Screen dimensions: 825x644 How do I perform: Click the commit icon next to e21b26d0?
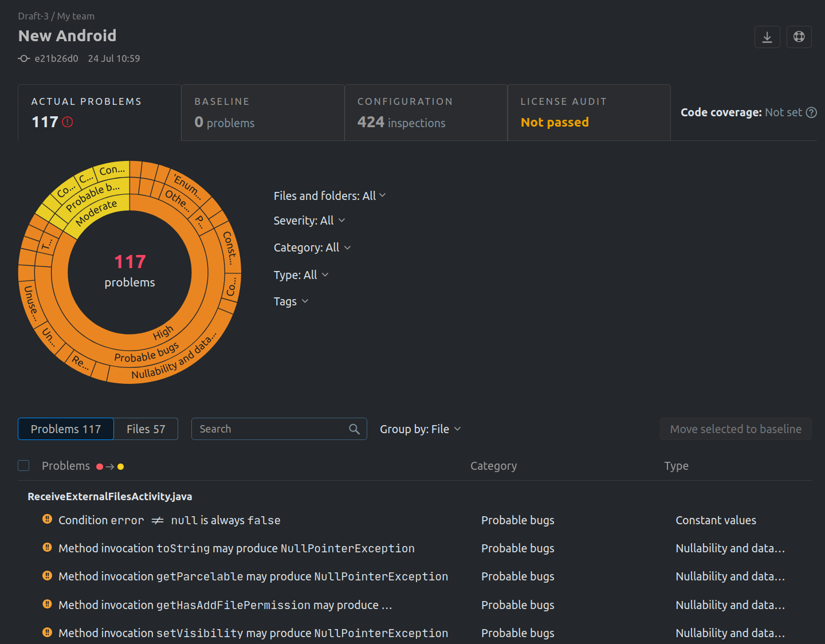click(24, 58)
